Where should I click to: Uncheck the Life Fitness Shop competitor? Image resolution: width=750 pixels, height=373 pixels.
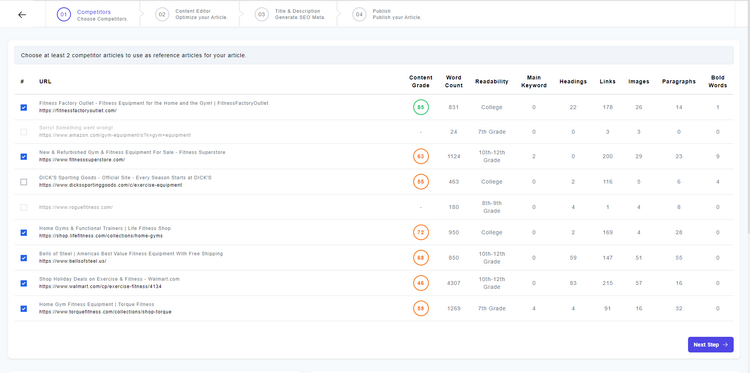pyautogui.click(x=23, y=232)
